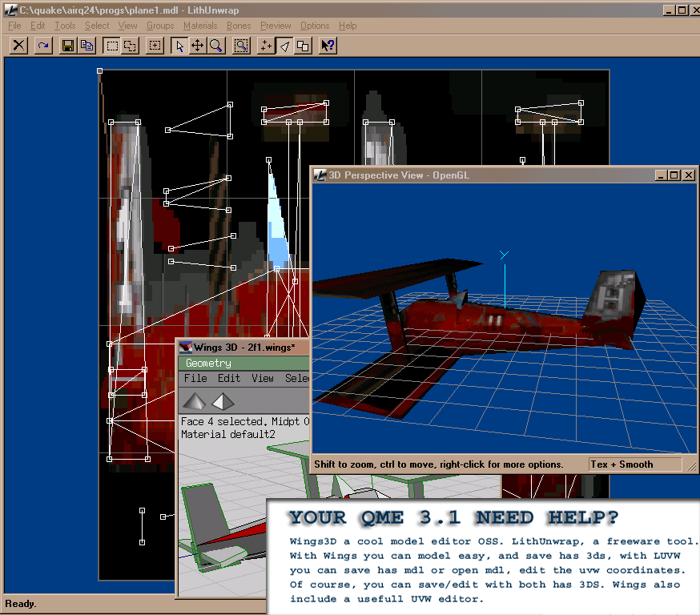This screenshot has height=615, width=700.
Task: Open the Preview menu
Action: (x=276, y=26)
